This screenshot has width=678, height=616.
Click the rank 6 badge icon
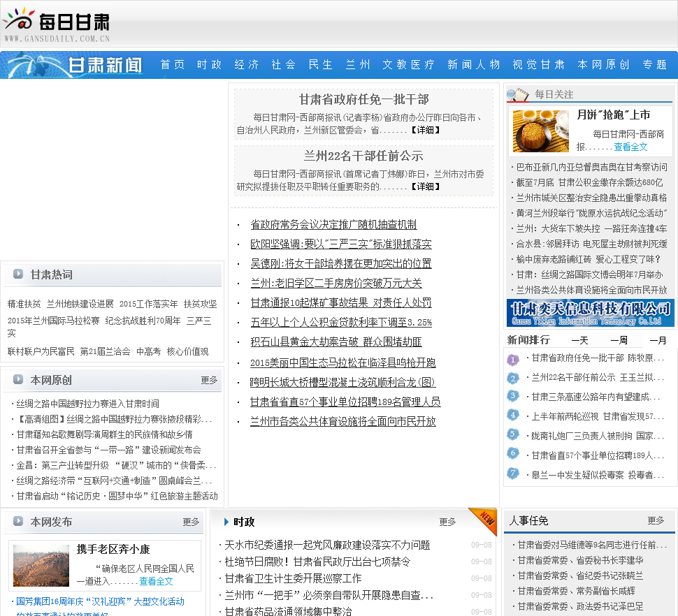[x=513, y=453]
